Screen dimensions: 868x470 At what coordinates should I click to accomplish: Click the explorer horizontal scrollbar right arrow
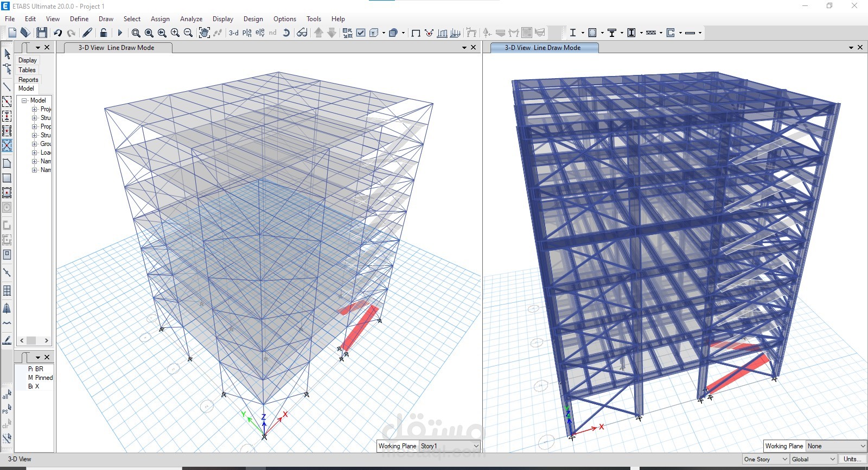(47, 341)
